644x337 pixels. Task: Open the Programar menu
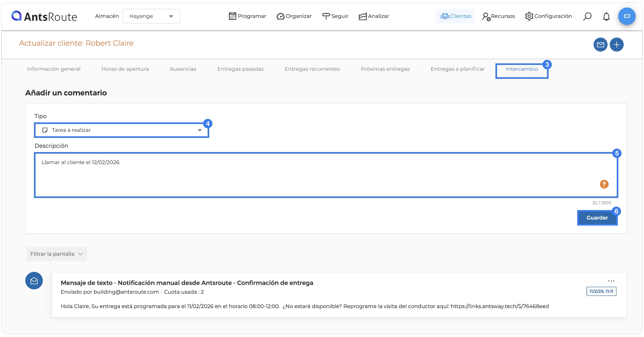pyautogui.click(x=247, y=16)
